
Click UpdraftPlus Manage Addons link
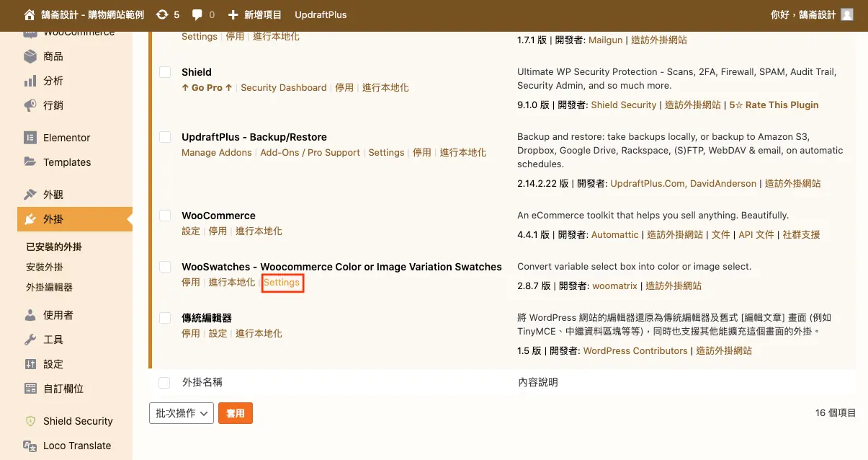click(217, 152)
